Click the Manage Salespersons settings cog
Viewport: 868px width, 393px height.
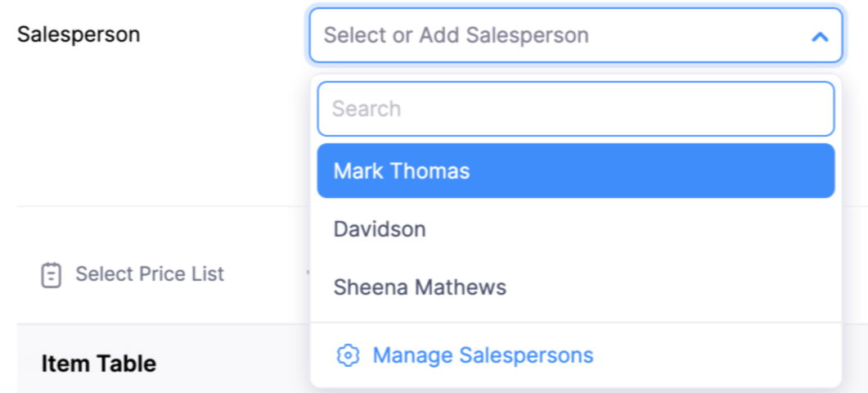tap(348, 355)
